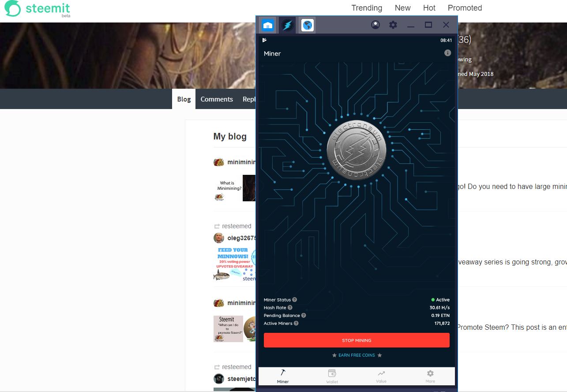567x392 pixels.
Task: Open the More settings tab
Action: click(x=430, y=376)
